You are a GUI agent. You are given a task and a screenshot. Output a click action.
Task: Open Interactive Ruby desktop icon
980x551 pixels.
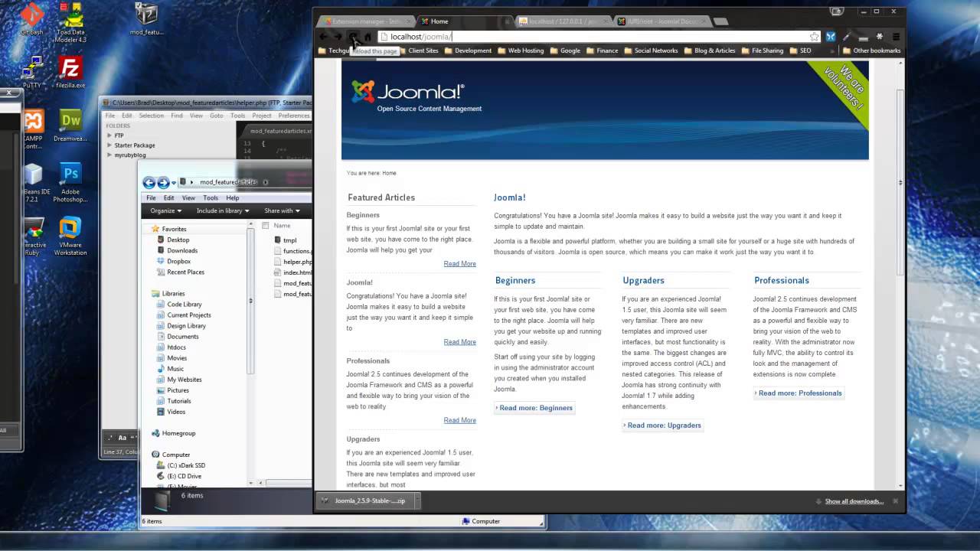33,237
